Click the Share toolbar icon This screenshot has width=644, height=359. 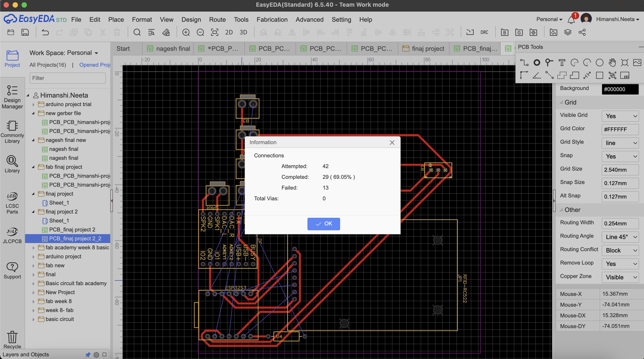click(582, 32)
